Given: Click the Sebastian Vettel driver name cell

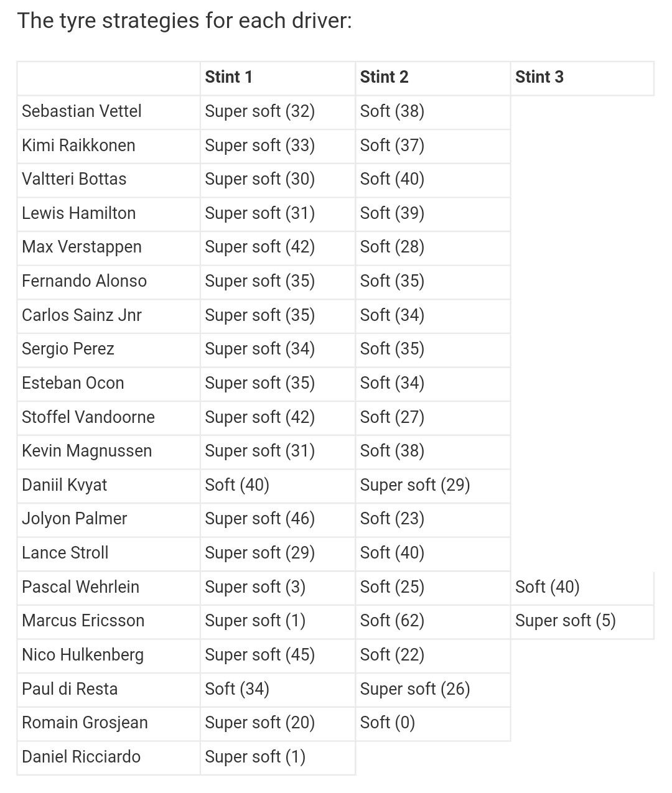Looking at the screenshot, I should [x=109, y=112].
